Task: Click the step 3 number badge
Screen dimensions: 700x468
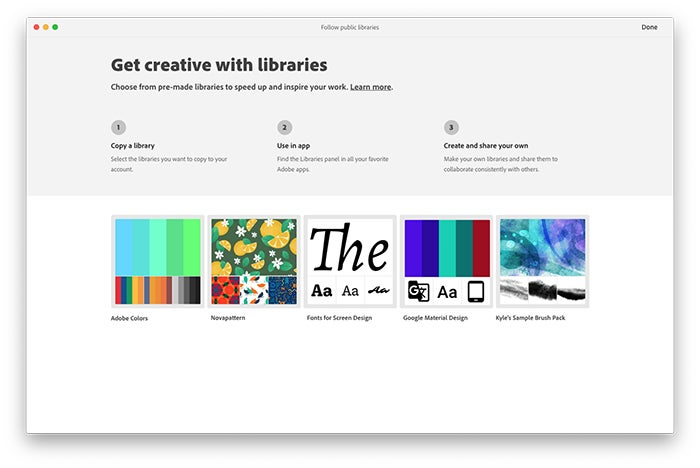Action: [x=451, y=127]
